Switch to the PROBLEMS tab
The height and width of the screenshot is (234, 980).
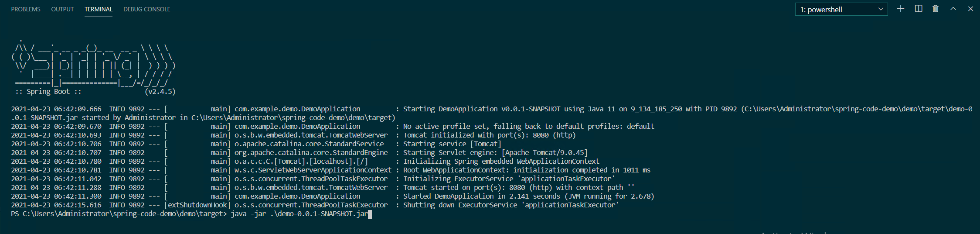[x=26, y=9]
